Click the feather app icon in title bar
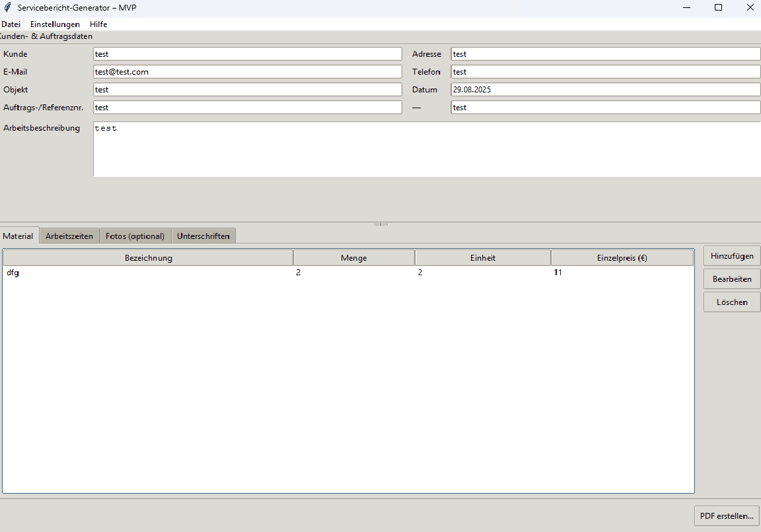Viewport: 761px width, 532px height. 7,7
